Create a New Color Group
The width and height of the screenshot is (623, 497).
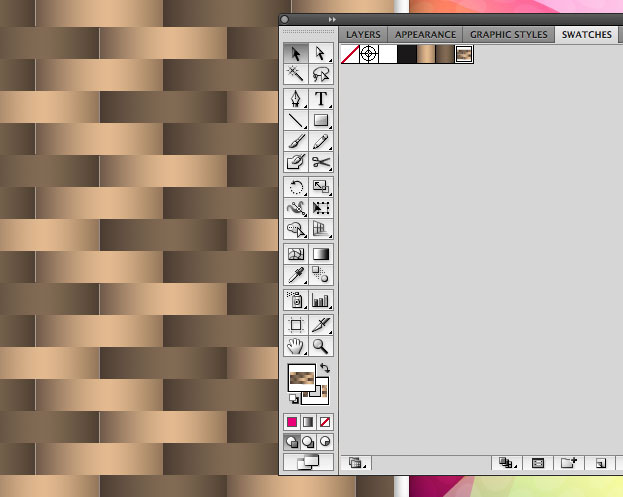point(569,463)
